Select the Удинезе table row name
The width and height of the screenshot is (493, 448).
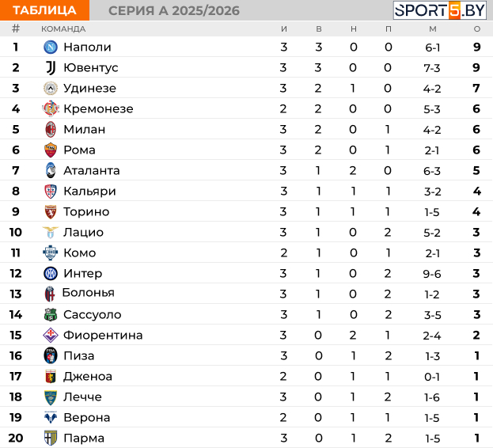[x=90, y=89]
